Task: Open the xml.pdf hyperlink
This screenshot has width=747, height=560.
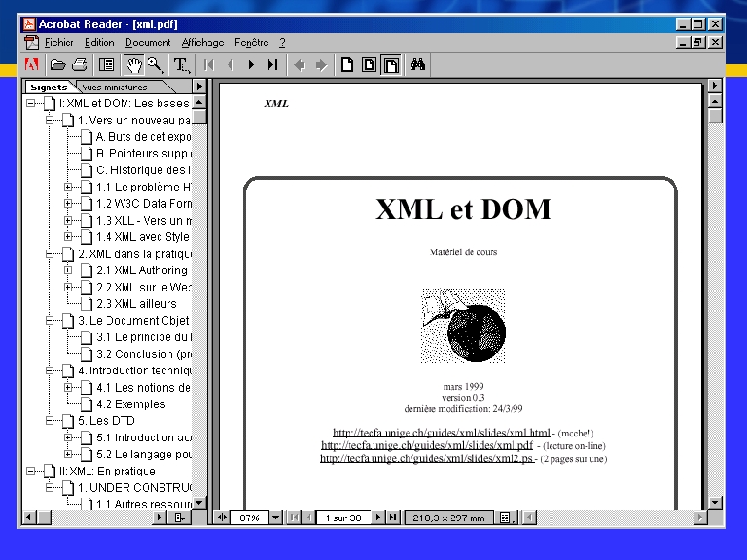Action: point(426,445)
